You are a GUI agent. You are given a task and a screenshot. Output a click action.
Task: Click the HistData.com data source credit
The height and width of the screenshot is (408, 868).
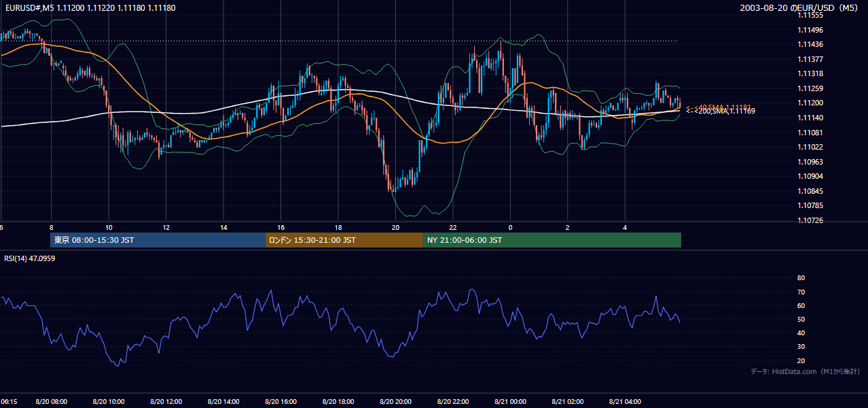point(806,371)
